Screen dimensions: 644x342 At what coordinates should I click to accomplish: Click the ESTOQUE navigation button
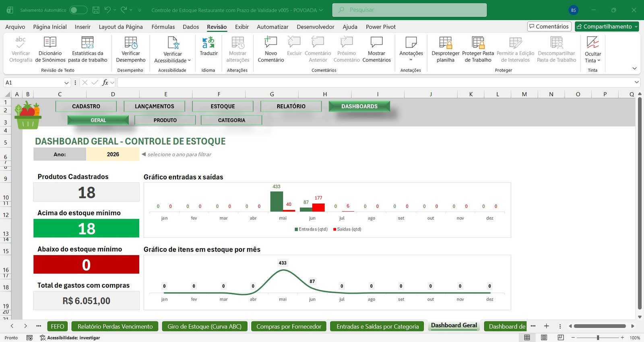pyautogui.click(x=223, y=106)
